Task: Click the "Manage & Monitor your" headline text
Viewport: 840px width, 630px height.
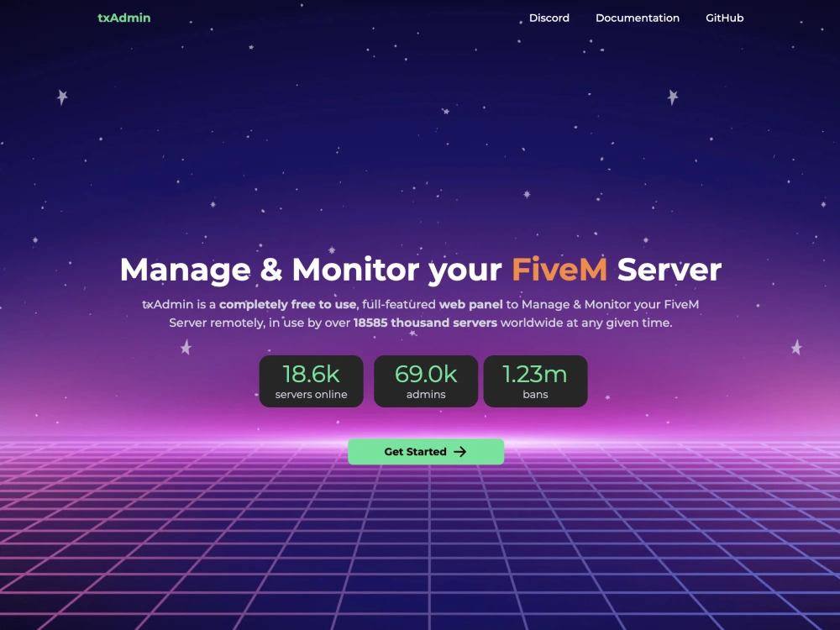Action: coord(311,270)
